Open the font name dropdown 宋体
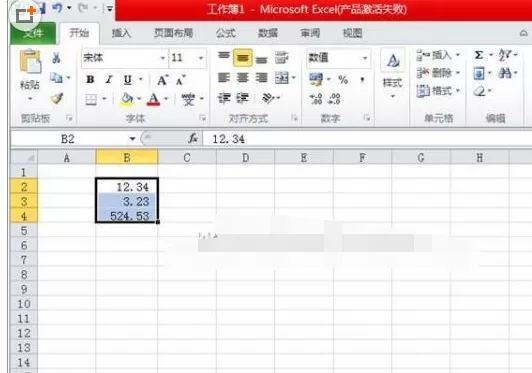The image size is (532, 373). click(x=163, y=58)
